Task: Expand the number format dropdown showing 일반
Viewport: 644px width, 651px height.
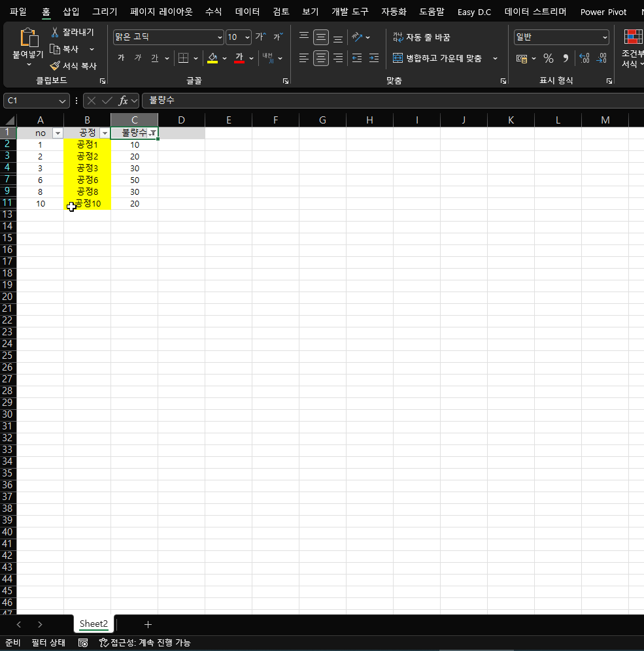Action: tap(604, 37)
